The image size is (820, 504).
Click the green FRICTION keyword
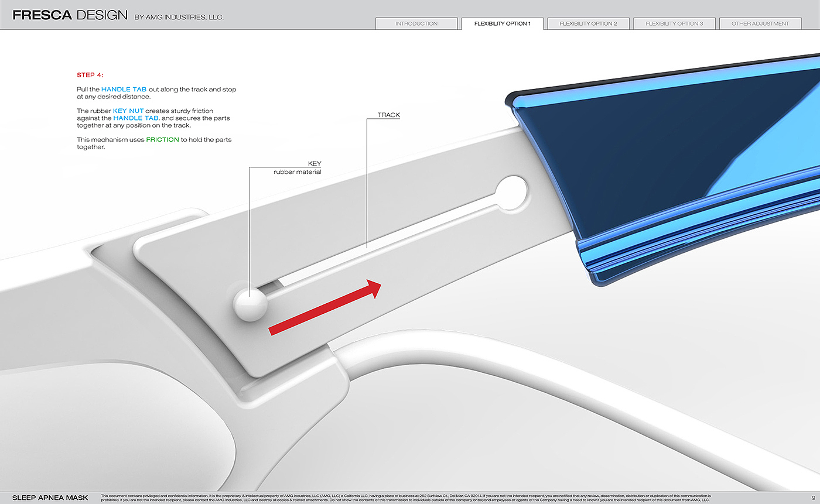[x=162, y=140]
